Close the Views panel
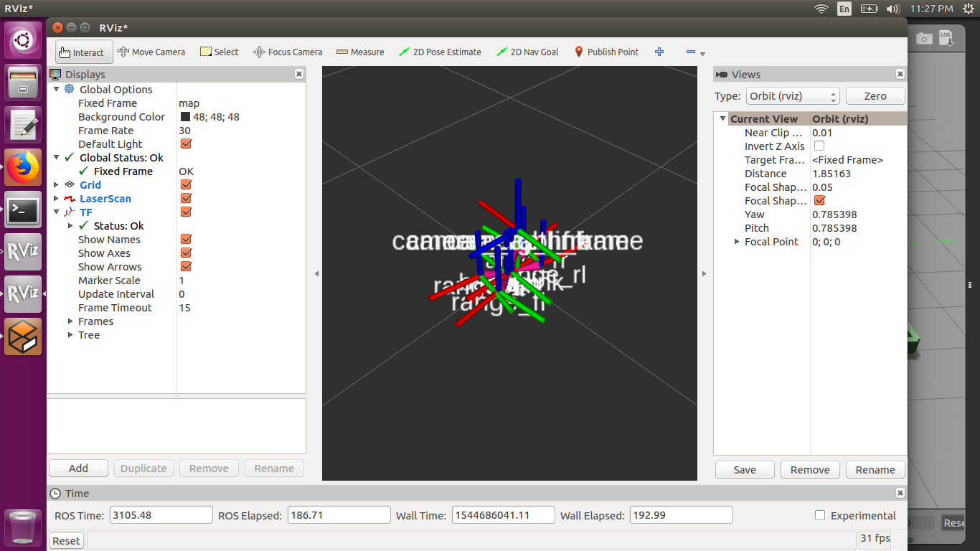Viewport: 980px width, 551px height. pos(900,74)
